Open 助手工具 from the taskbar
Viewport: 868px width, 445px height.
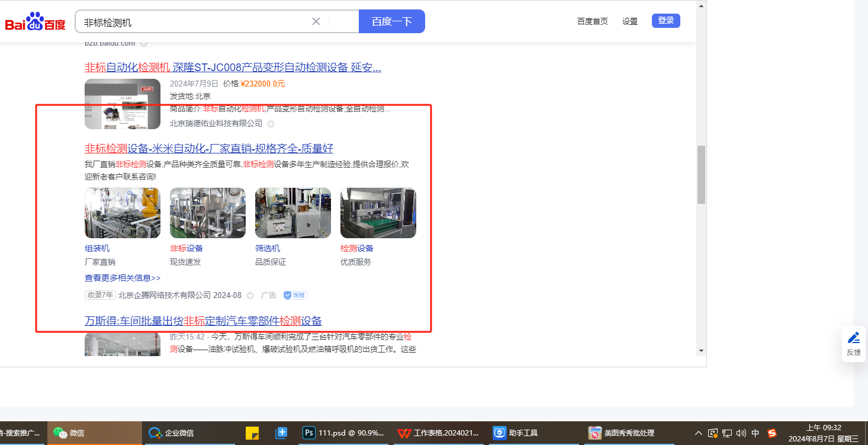pyautogui.click(x=535, y=433)
